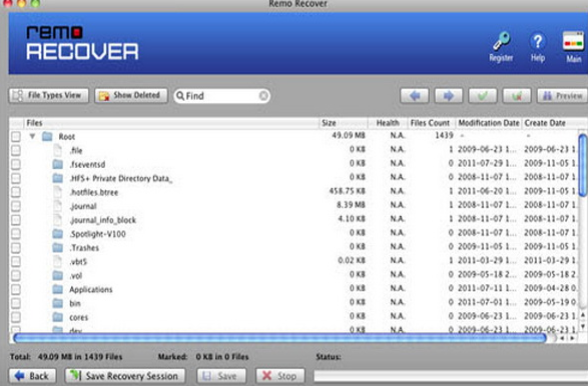Click the green checkmark mark button
This screenshot has height=386, width=588.
click(x=483, y=96)
